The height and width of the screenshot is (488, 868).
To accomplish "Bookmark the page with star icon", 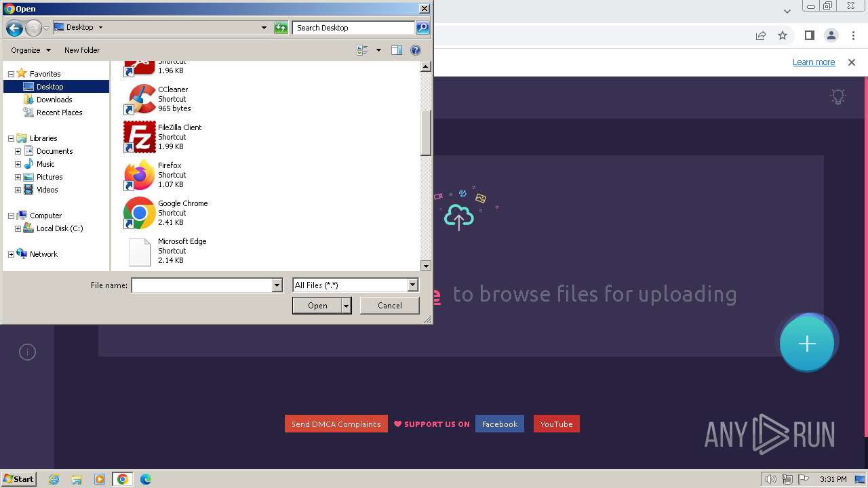I will pyautogui.click(x=783, y=35).
